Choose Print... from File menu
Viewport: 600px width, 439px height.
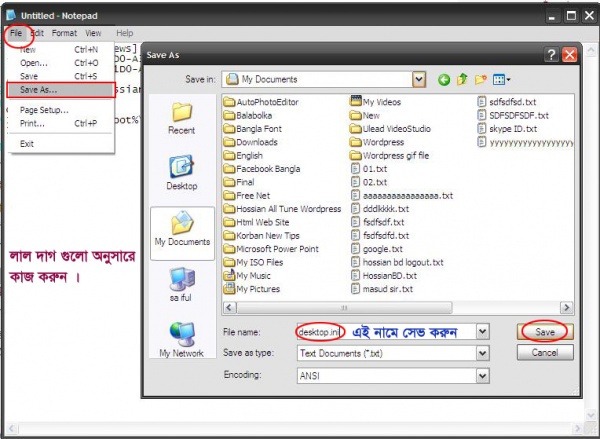61,124
